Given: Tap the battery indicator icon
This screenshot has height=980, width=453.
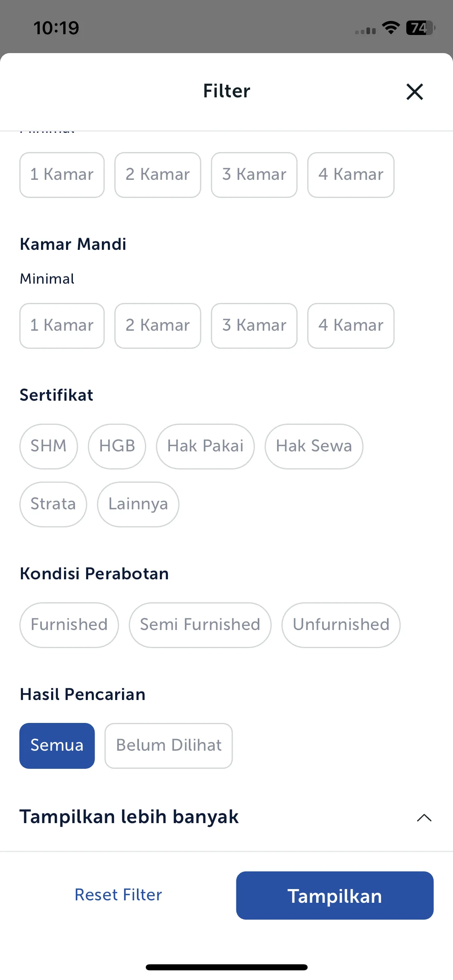Looking at the screenshot, I should point(420,28).
